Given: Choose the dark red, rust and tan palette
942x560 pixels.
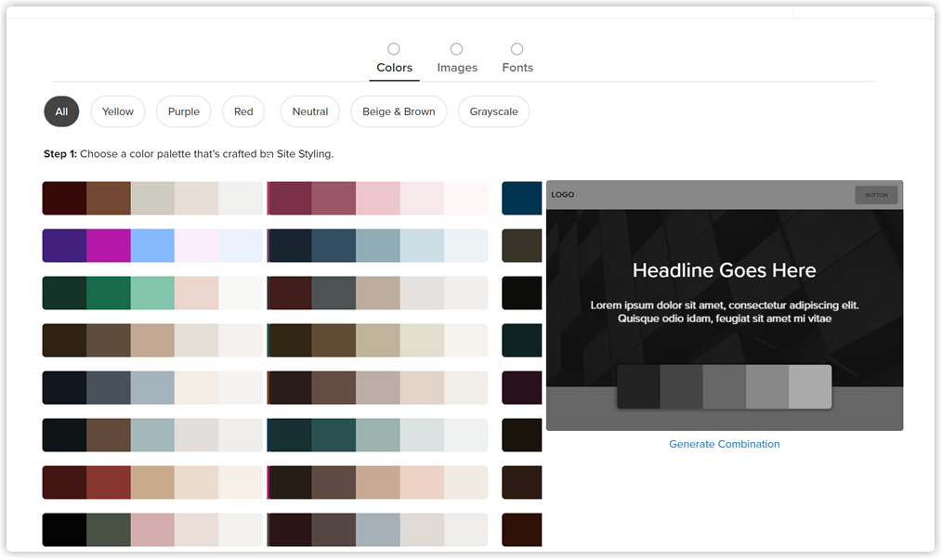Looking at the screenshot, I should point(152,483).
